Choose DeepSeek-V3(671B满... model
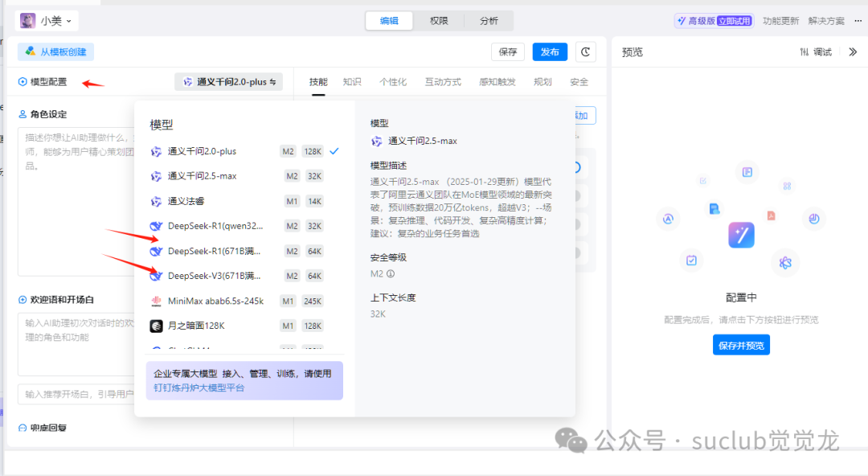The image size is (868, 476). [244, 276]
